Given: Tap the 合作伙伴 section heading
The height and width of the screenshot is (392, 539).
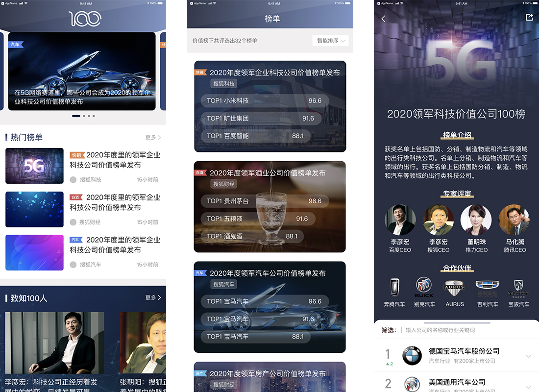Looking at the screenshot, I should tap(457, 268).
